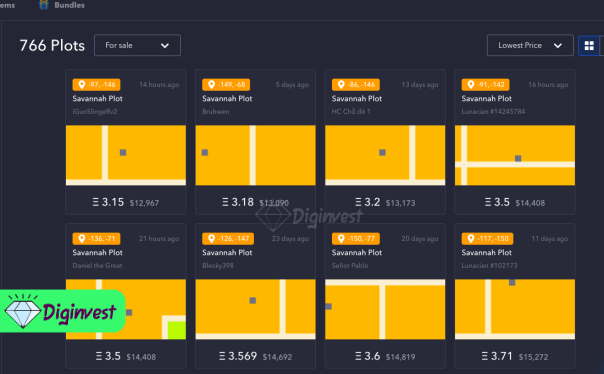
Task: Click owner name on the Ξ 3.71 plot
Action: tap(489, 265)
